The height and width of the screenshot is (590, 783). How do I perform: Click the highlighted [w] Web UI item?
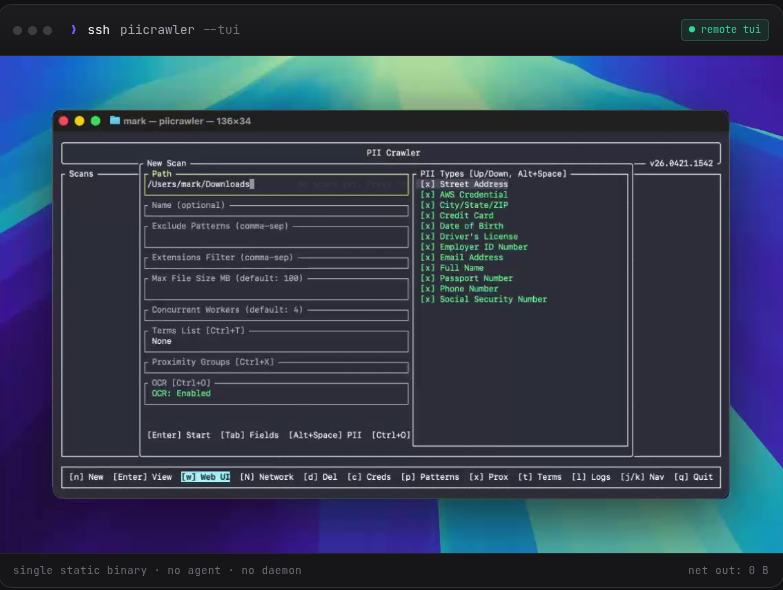pyautogui.click(x=205, y=477)
